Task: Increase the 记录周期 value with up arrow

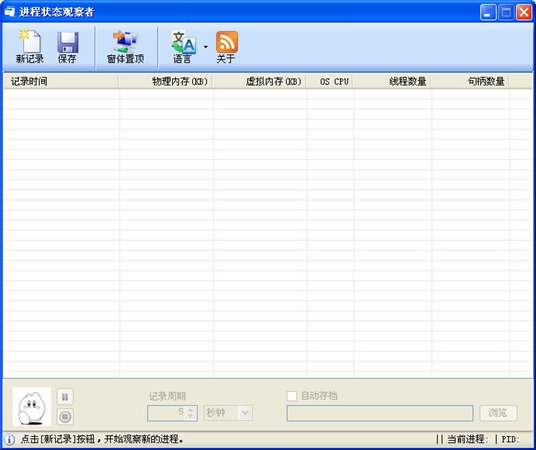Action: tap(191, 409)
